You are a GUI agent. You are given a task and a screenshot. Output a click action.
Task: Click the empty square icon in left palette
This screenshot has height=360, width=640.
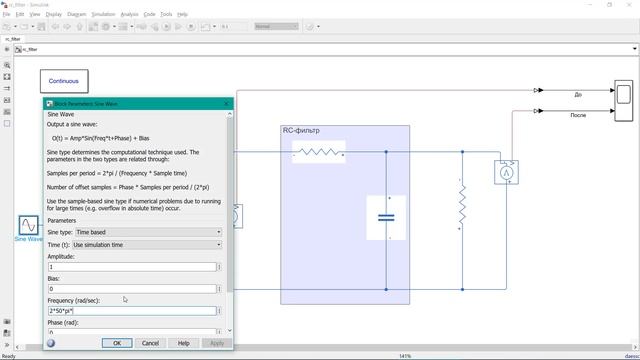7,123
